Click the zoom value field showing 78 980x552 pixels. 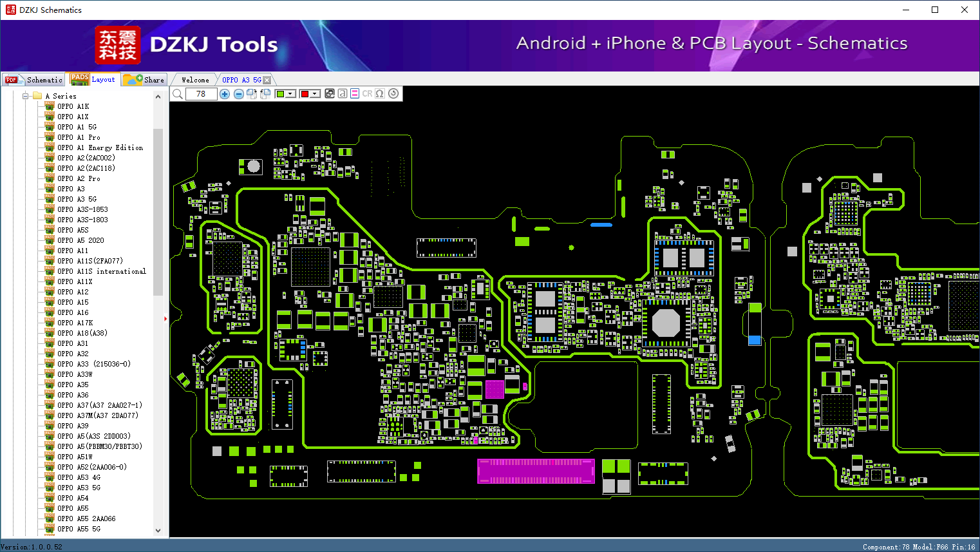click(202, 94)
